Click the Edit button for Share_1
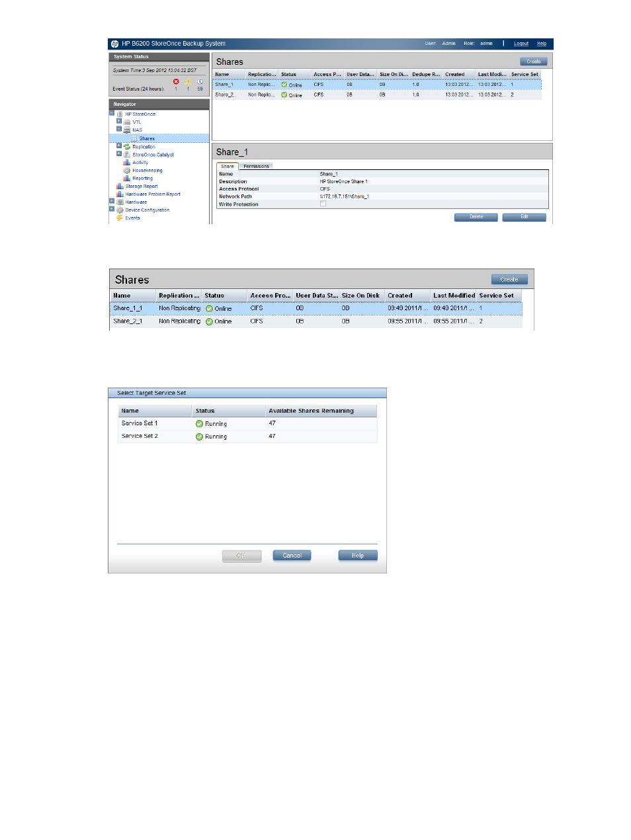The height and width of the screenshot is (840, 631). (525, 217)
